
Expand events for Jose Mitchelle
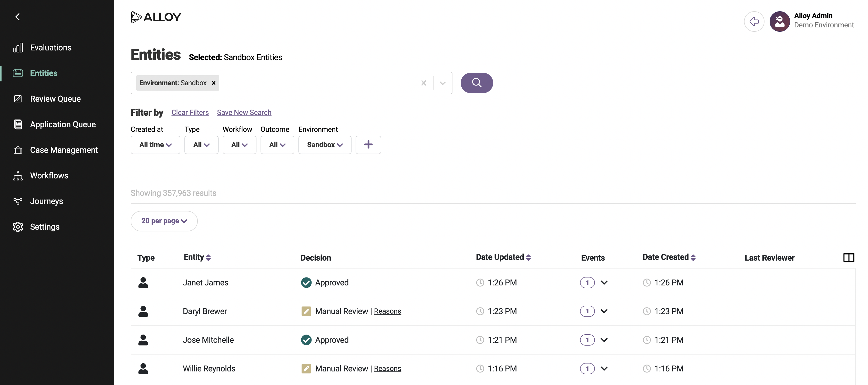pos(604,340)
